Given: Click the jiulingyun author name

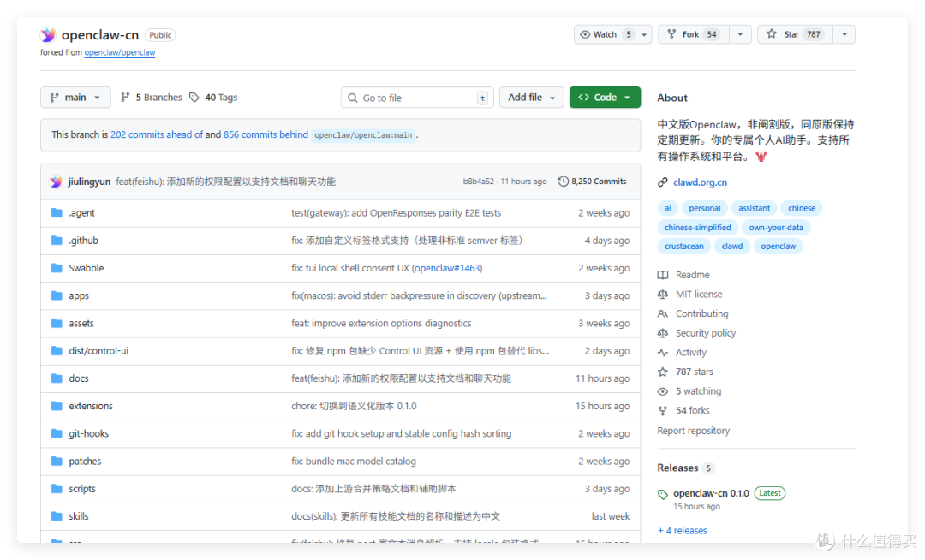Looking at the screenshot, I should [89, 182].
